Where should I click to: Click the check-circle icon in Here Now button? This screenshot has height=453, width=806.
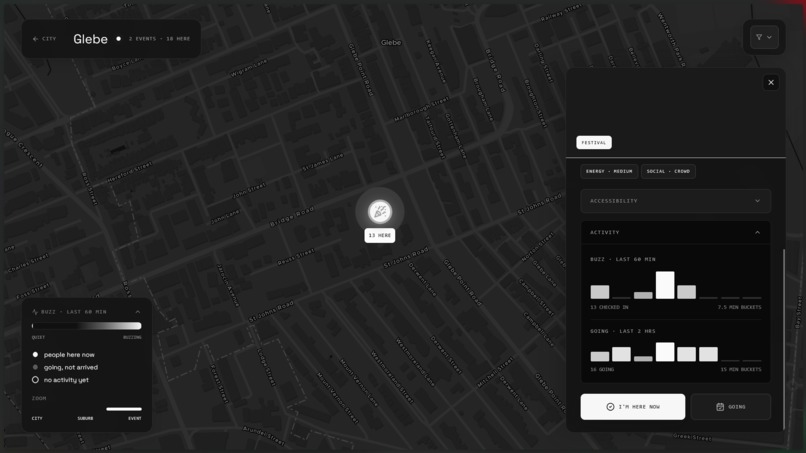610,407
